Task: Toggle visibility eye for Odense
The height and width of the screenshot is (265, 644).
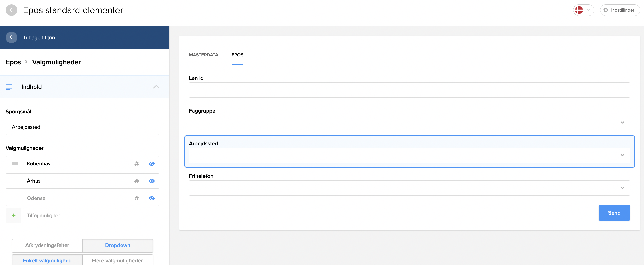Action: pos(152,198)
